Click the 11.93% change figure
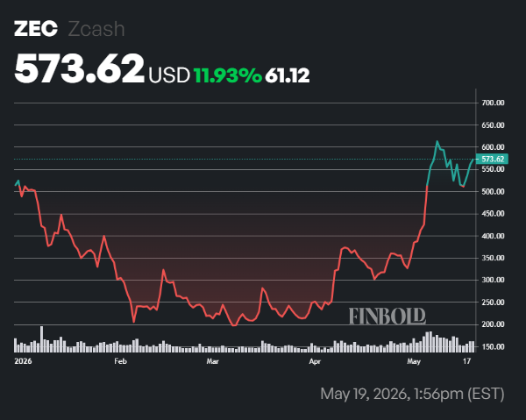 [x=227, y=75]
